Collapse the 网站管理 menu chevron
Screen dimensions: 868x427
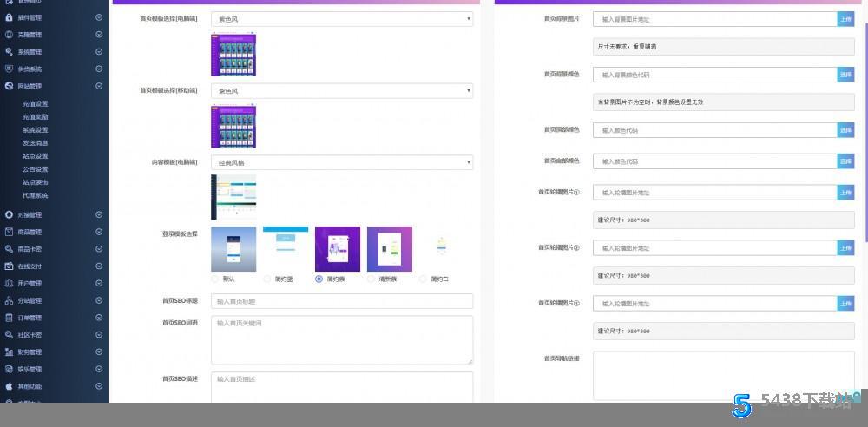tap(99, 87)
